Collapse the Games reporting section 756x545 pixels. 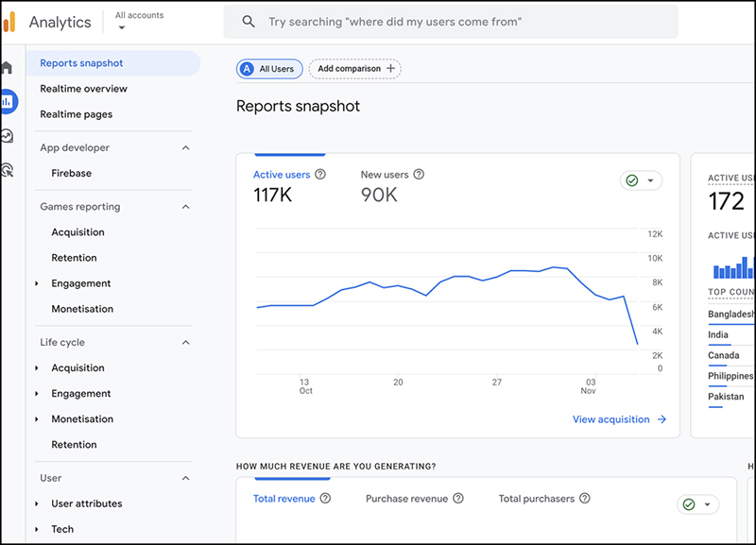tap(185, 207)
